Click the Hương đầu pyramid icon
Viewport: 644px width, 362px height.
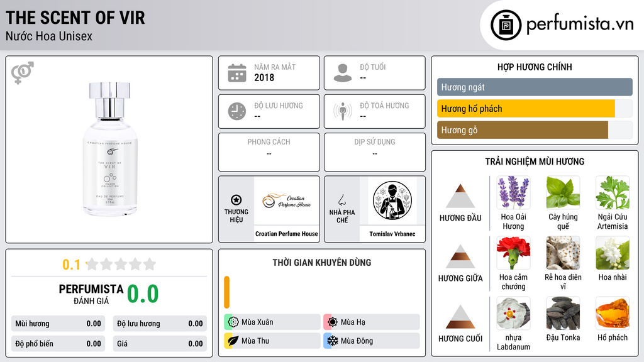460,196
